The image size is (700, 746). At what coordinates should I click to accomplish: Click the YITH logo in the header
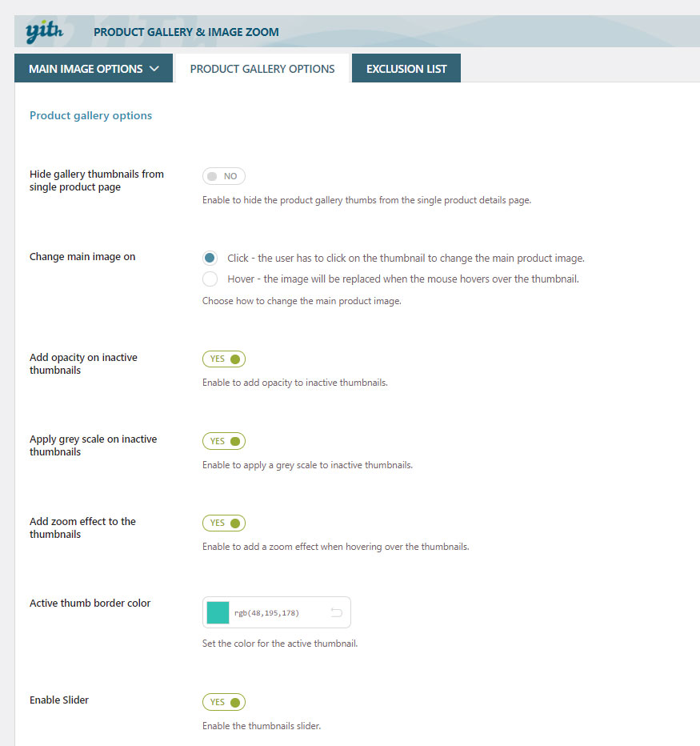tap(39, 32)
